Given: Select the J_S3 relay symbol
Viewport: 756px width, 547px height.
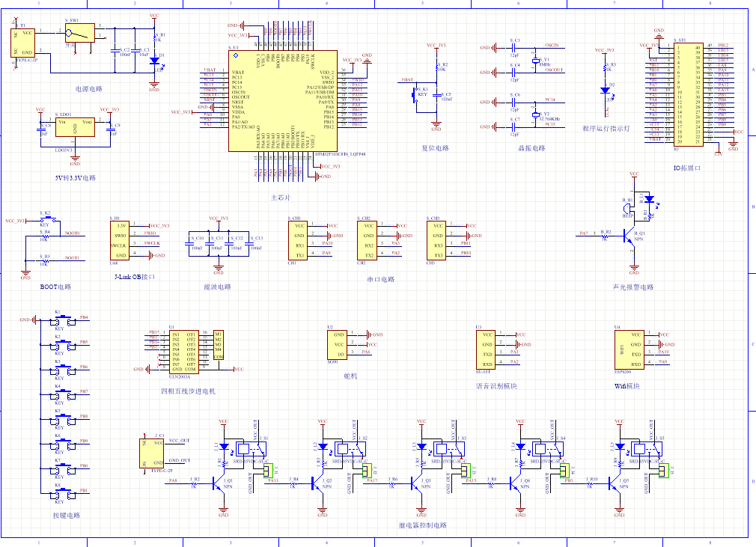Looking at the screenshot, I should click(448, 449).
